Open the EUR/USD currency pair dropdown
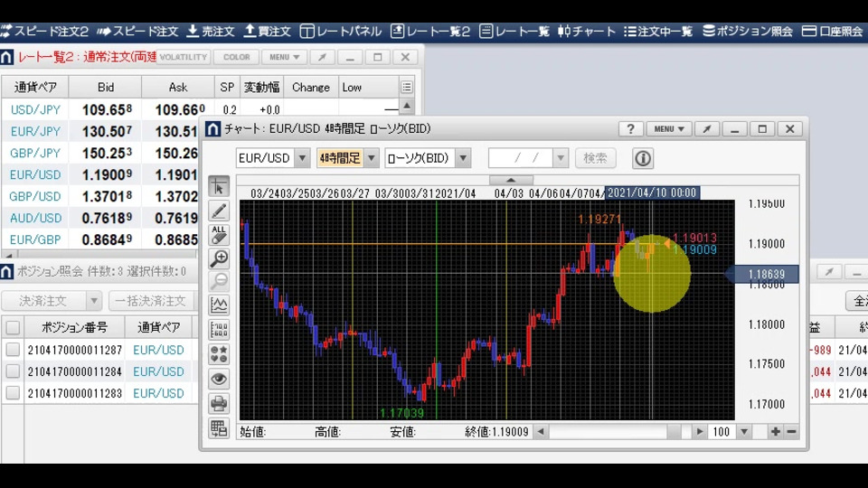The width and height of the screenshot is (868, 488). pyautogui.click(x=302, y=158)
